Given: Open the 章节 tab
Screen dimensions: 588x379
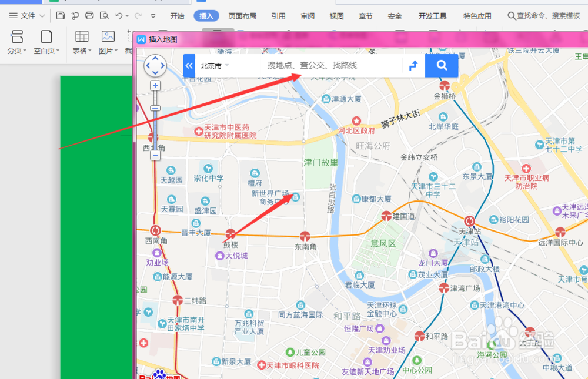Looking at the screenshot, I should (x=366, y=16).
